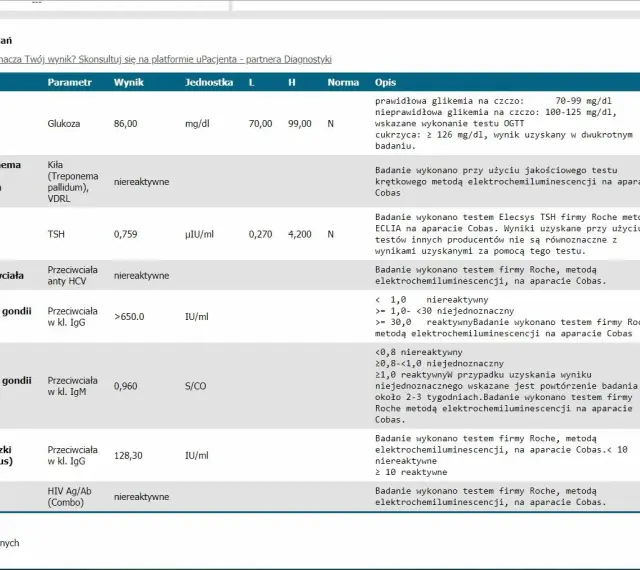The width and height of the screenshot is (640, 570).
Task: Select the upper limit 99,00
Action: click(x=300, y=124)
